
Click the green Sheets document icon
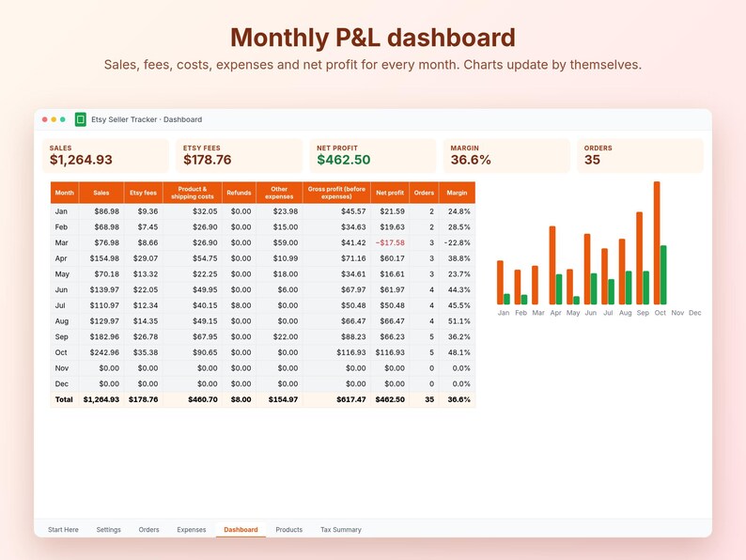[81, 119]
